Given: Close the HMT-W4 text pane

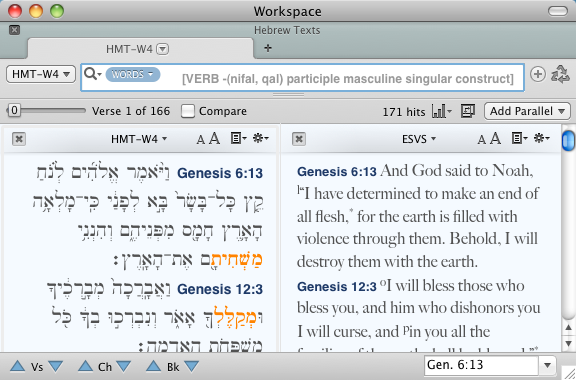Looking at the screenshot, I should point(19,139).
